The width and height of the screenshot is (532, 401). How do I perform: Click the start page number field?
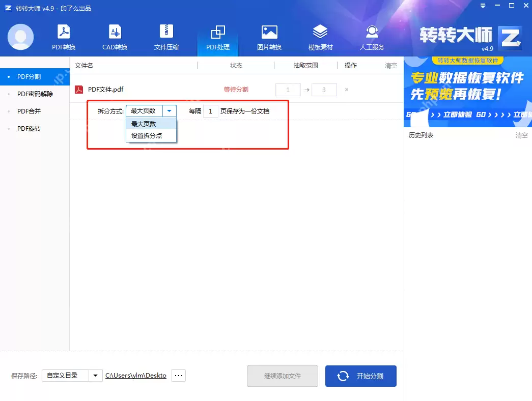(288, 90)
